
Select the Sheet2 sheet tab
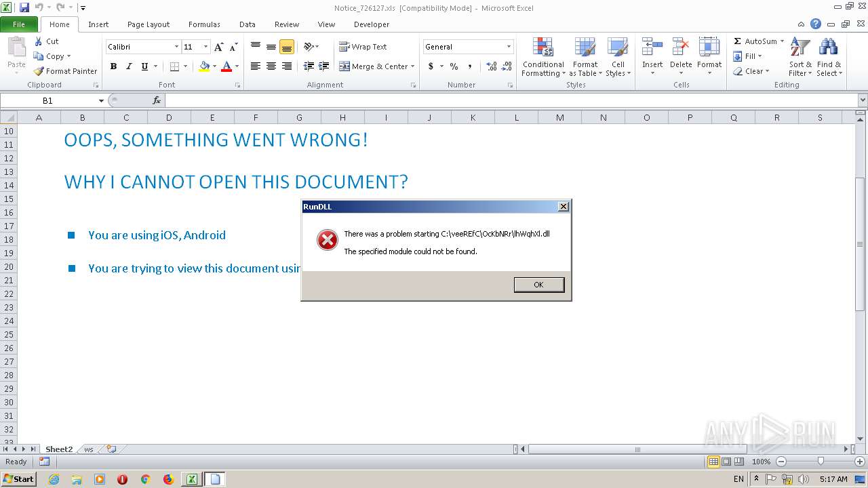point(59,449)
